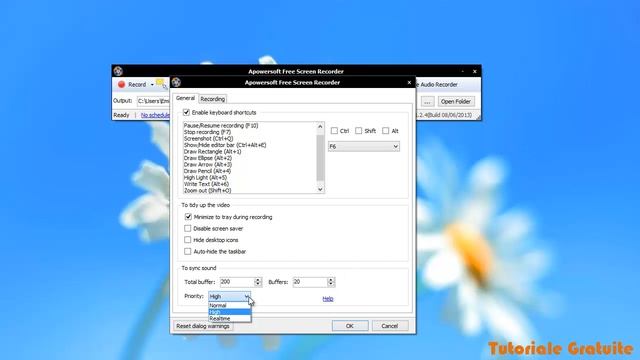Choose High in Priority list
Image resolution: width=640 pixels, height=360 pixels.
229,312
